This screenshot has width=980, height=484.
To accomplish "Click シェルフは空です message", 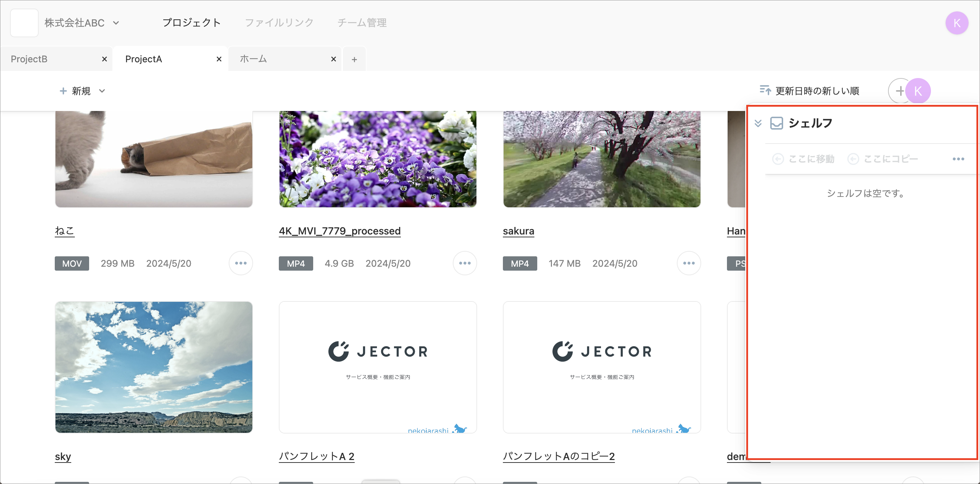I will [x=865, y=193].
